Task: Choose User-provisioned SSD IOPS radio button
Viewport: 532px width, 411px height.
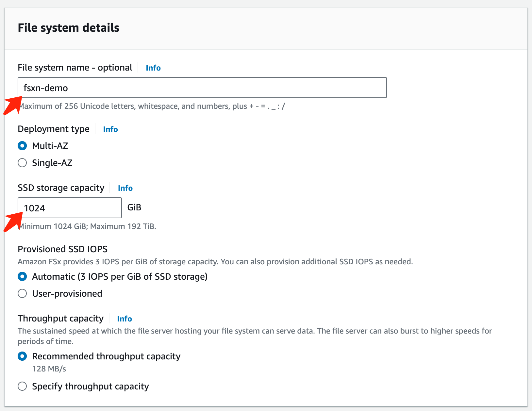Action: pos(22,293)
